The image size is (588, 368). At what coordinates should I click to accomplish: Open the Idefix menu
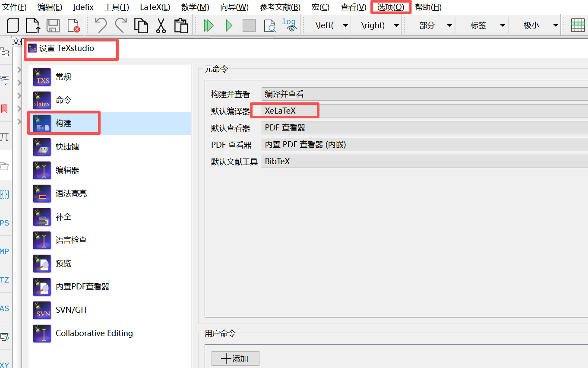[83, 7]
